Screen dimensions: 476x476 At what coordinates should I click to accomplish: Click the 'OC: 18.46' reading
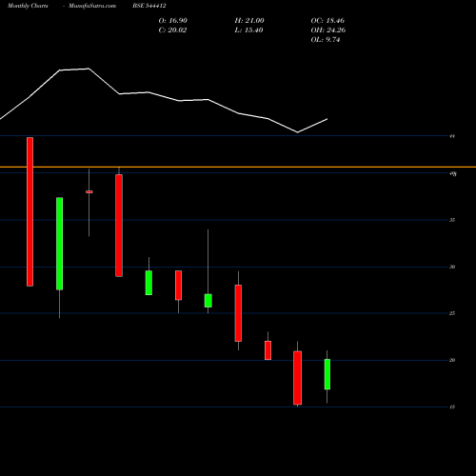point(327,21)
